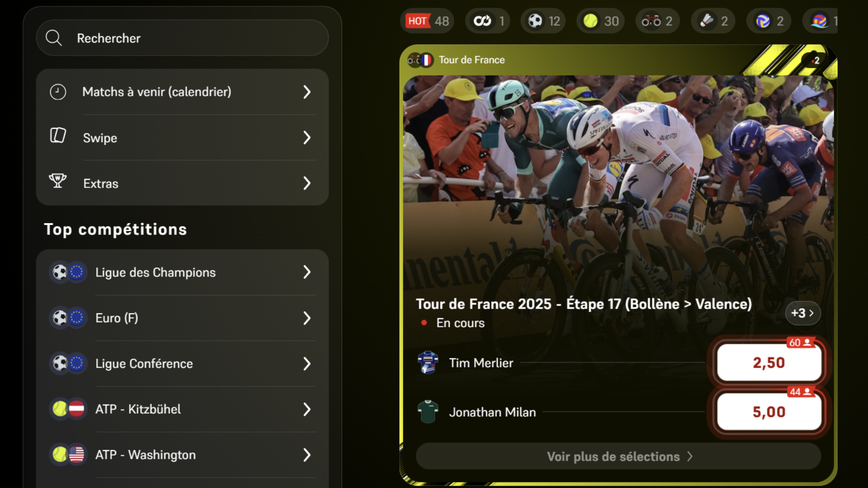Select Tim Merlier odds 2,50

tap(769, 363)
